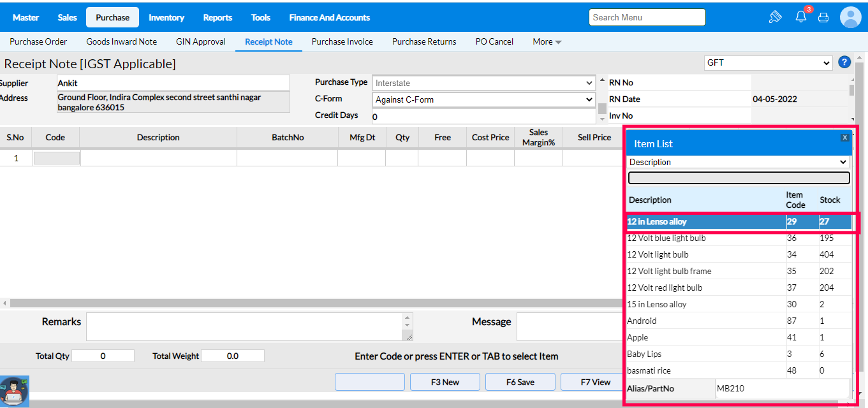Click the blank button before F3 New
This screenshot has height=408, width=868.
click(370, 382)
